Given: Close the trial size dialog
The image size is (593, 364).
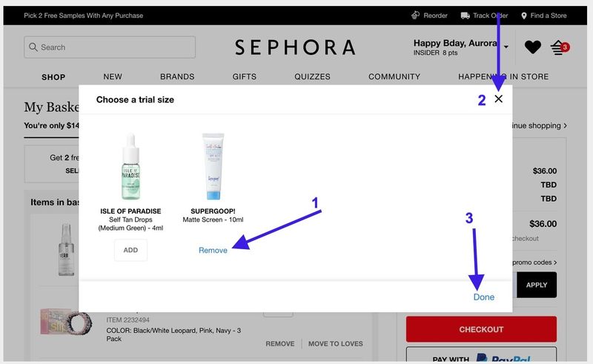Looking at the screenshot, I should [498, 99].
